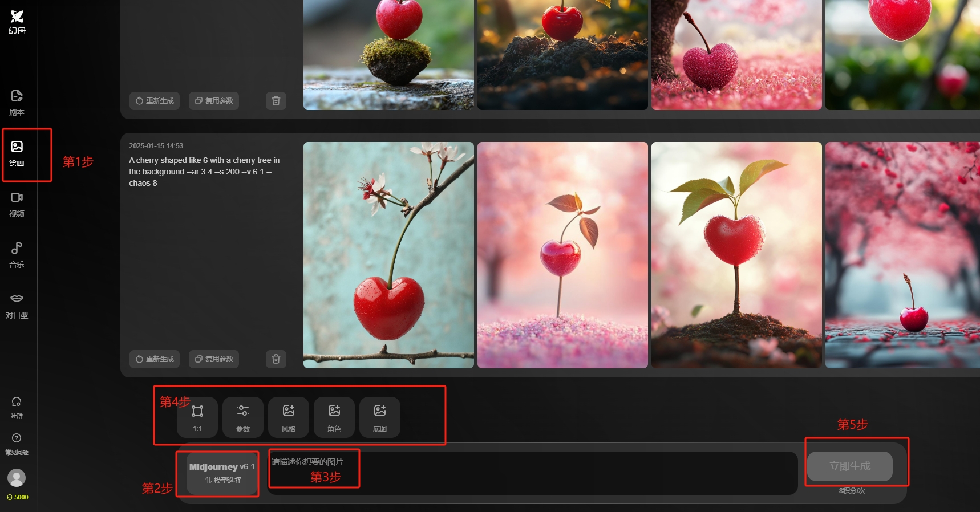Click 重新生成 under the cherry tree prompt
Screen dimensions: 980x512
[155, 359]
